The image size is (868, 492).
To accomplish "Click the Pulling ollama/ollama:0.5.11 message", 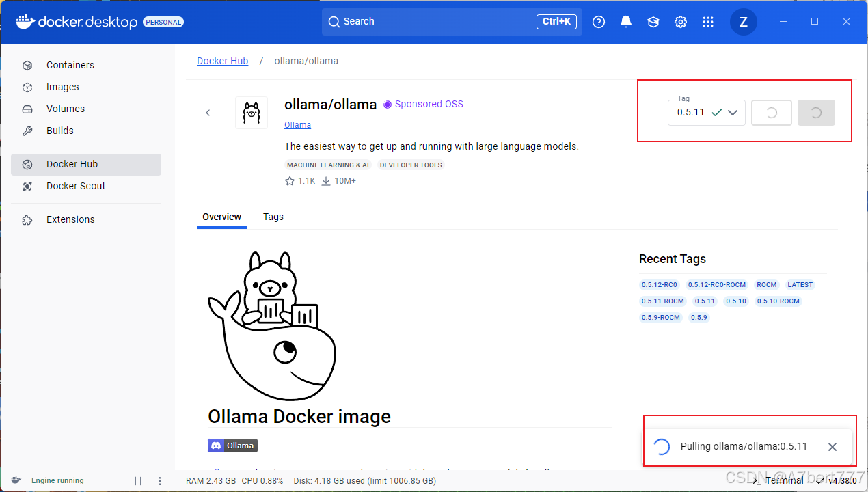I will pos(744,447).
